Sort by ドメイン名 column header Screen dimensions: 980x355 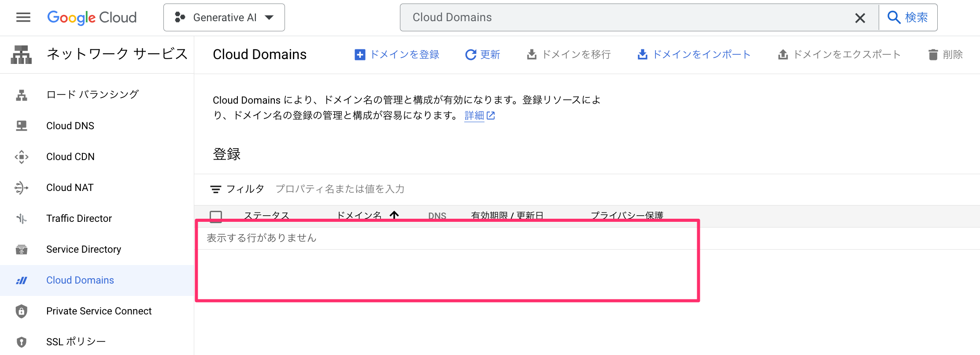click(x=359, y=216)
